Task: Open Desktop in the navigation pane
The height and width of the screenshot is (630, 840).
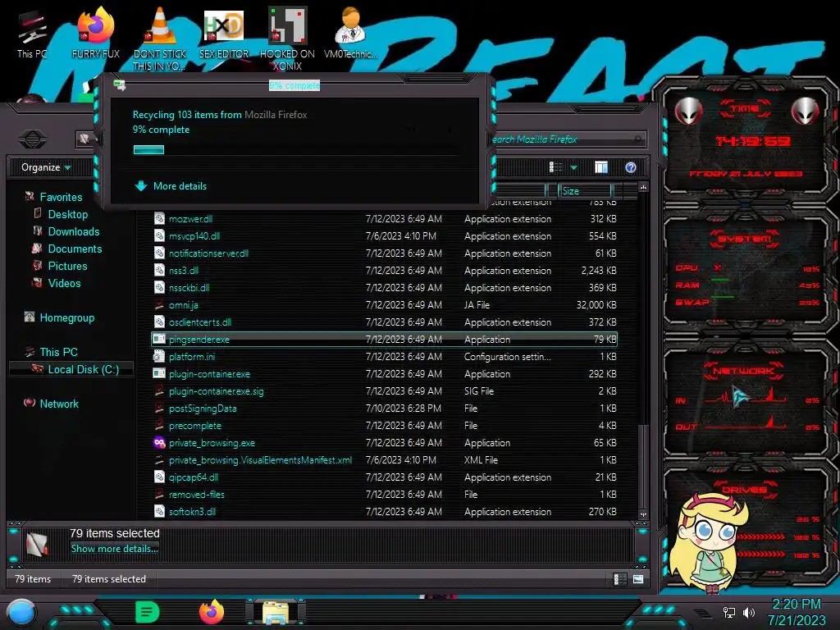Action: (67, 214)
